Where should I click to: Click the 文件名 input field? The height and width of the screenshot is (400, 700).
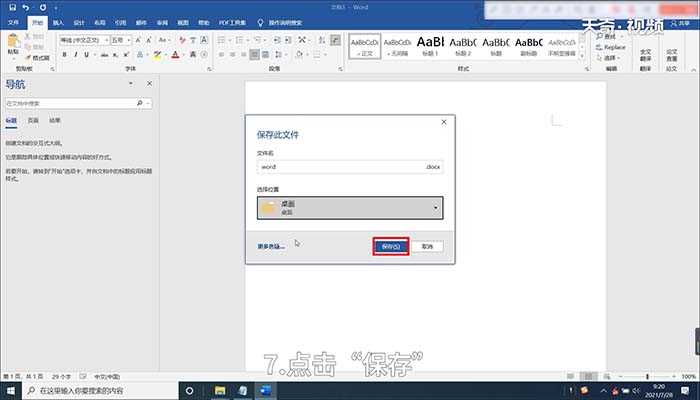[340, 168]
